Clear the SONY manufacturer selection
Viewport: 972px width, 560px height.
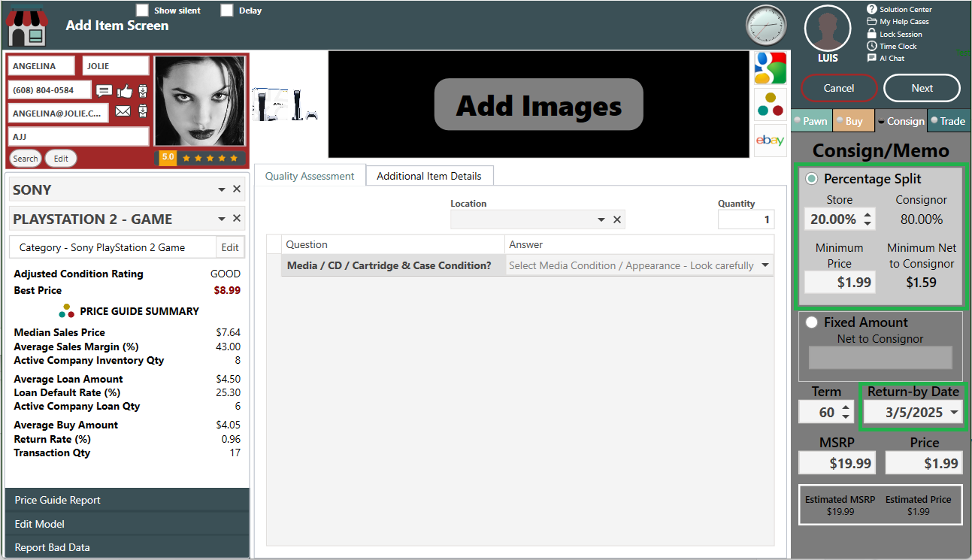(x=237, y=189)
